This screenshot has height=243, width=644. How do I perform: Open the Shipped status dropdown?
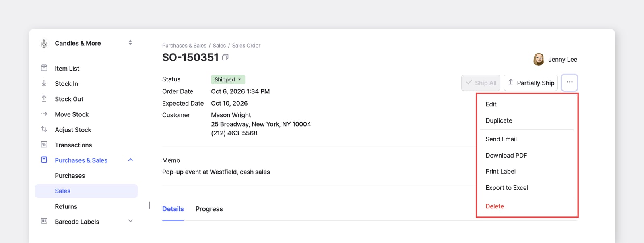(228, 79)
